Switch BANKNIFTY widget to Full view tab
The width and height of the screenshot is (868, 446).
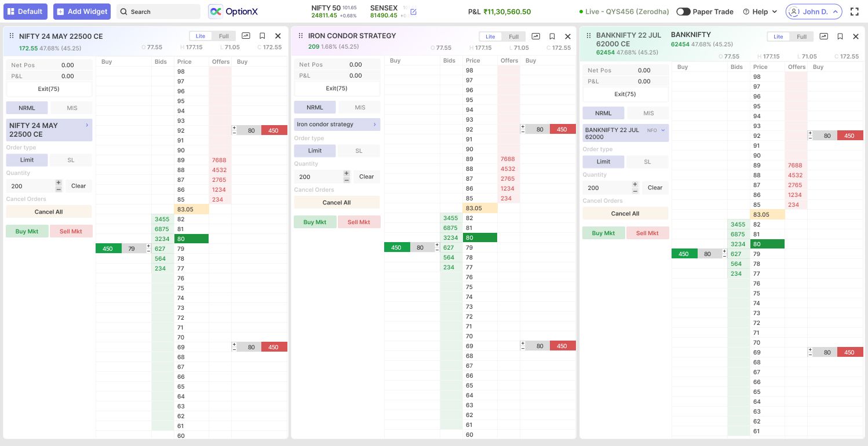tap(801, 36)
